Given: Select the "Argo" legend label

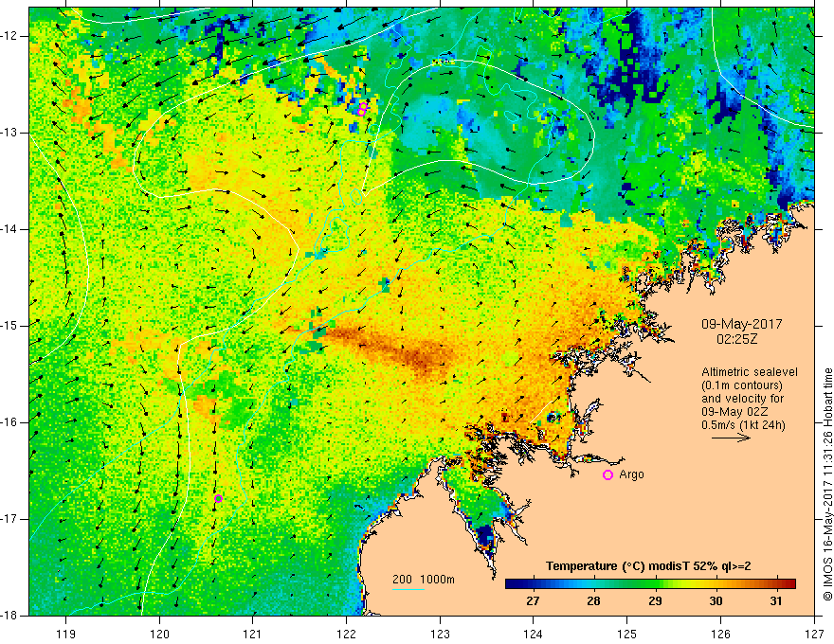Looking at the screenshot, I should [x=631, y=474].
